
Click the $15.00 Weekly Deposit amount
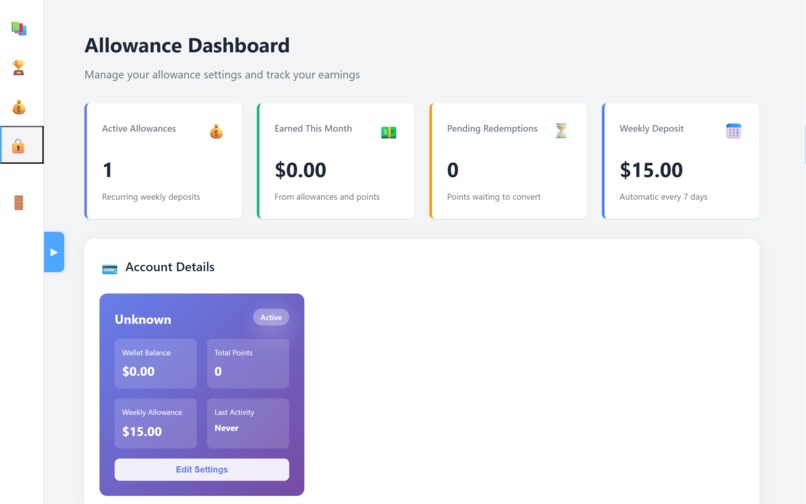coord(651,170)
